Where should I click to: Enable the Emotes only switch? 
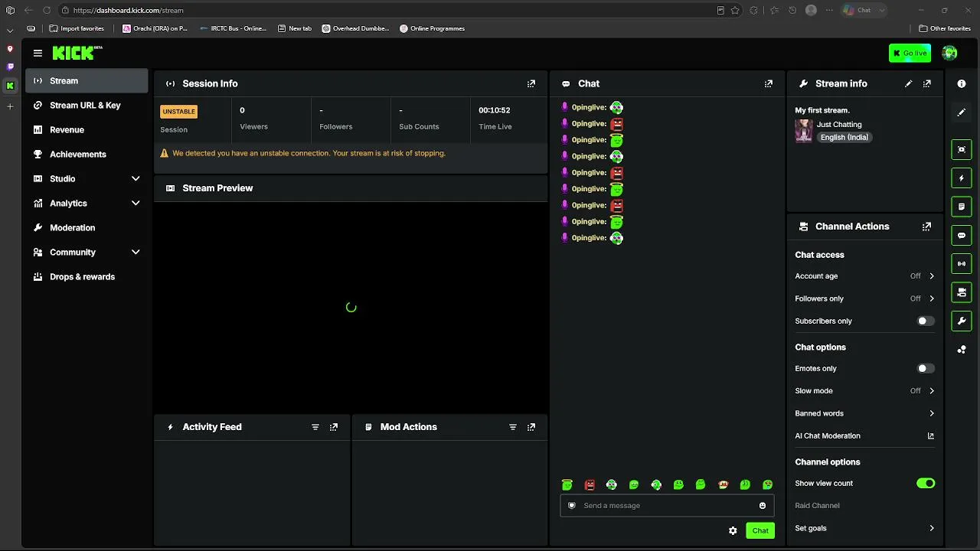(926, 368)
